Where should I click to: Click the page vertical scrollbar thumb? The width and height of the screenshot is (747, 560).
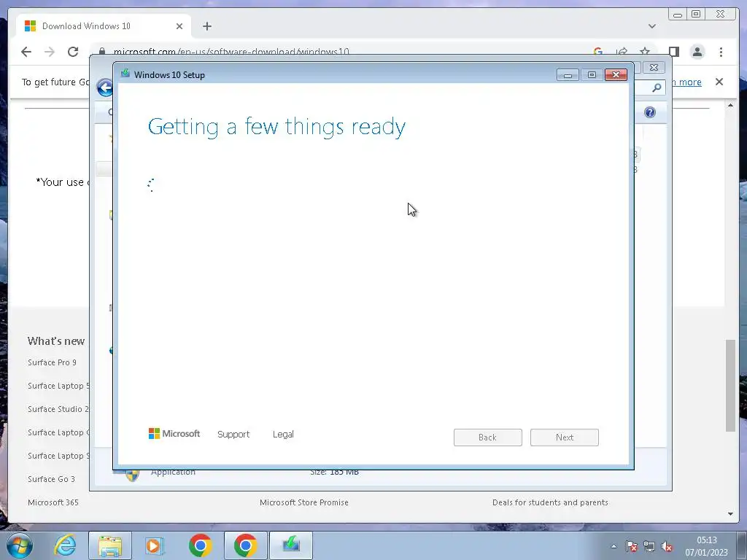[730, 385]
